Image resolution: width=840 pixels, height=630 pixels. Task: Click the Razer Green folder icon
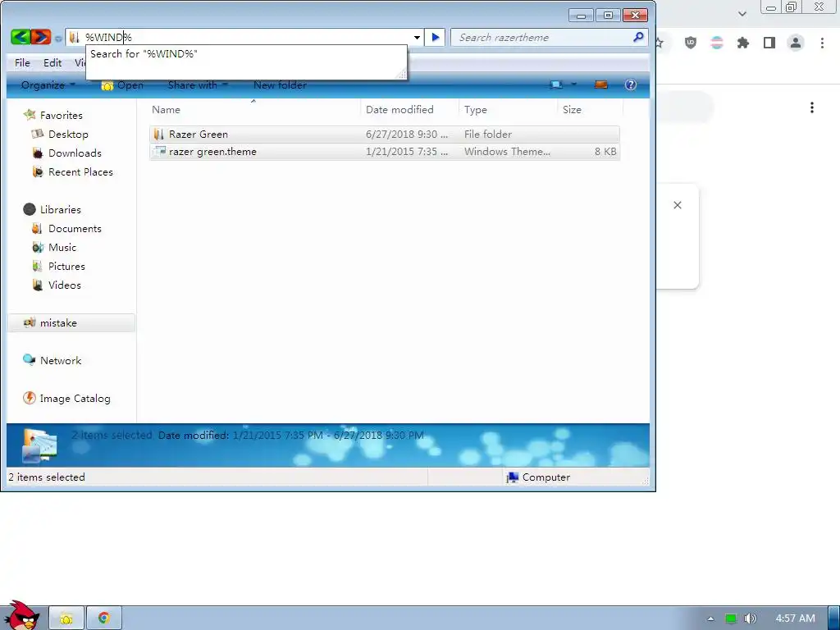click(158, 134)
